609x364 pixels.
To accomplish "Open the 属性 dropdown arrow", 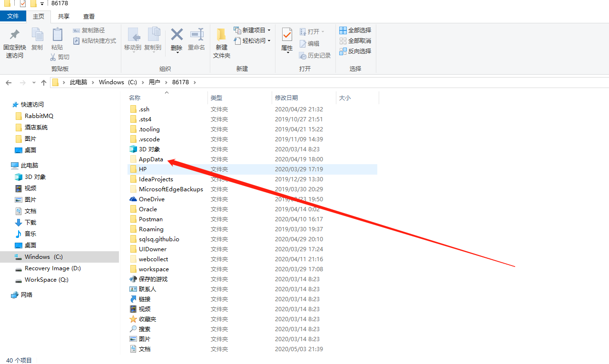I will 287,53.
